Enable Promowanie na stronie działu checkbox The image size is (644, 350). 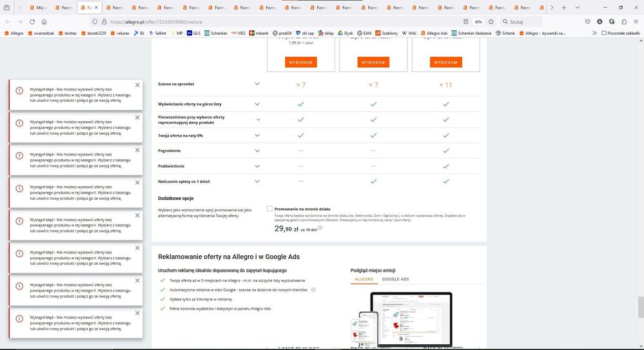coord(269,209)
